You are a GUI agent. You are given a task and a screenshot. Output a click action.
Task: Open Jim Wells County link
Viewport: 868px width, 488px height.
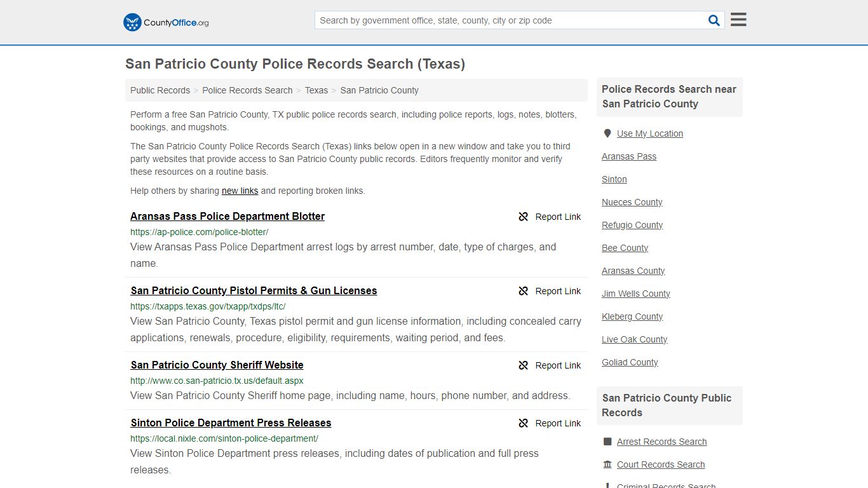pyautogui.click(x=636, y=294)
